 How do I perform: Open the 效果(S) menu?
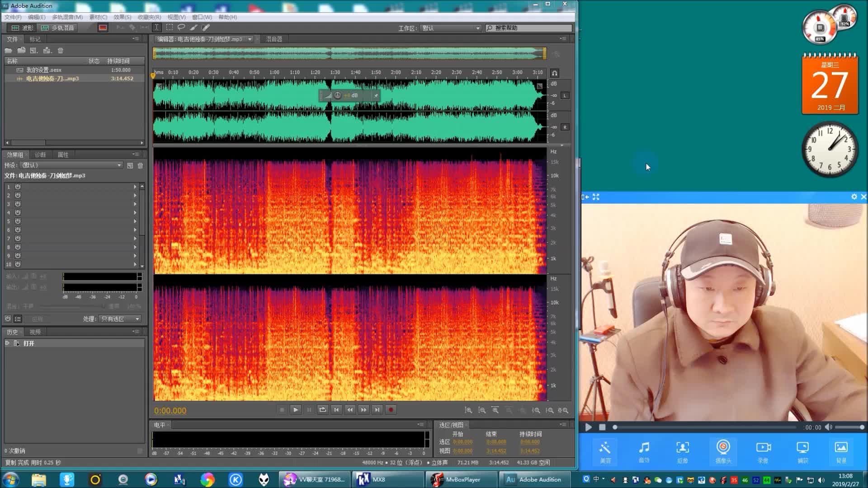(x=122, y=17)
